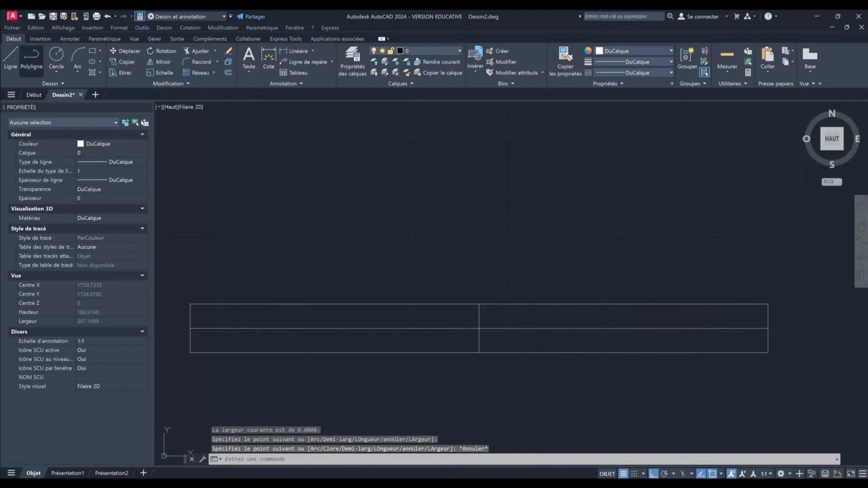Toggle isometric drafting

[x=682, y=474]
